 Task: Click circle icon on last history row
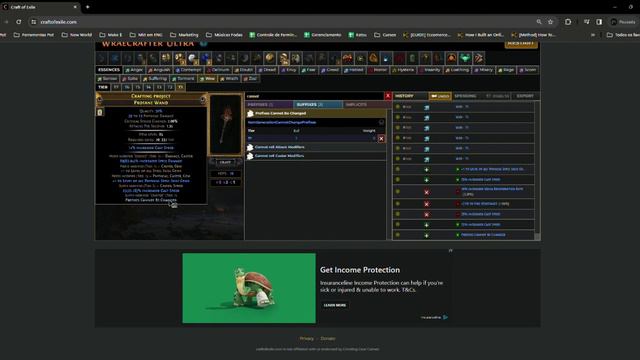[x=398, y=235]
